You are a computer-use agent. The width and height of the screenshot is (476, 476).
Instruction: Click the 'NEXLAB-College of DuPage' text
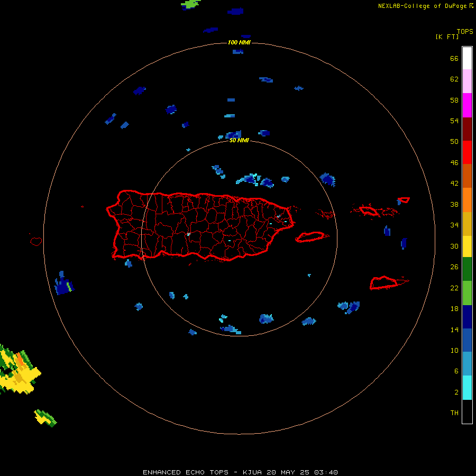point(422,6)
